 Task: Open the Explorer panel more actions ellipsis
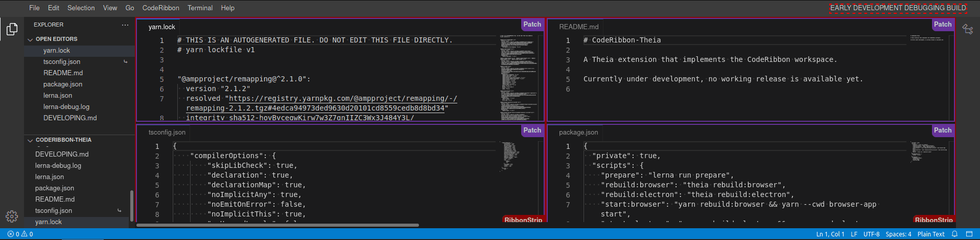pos(125,25)
